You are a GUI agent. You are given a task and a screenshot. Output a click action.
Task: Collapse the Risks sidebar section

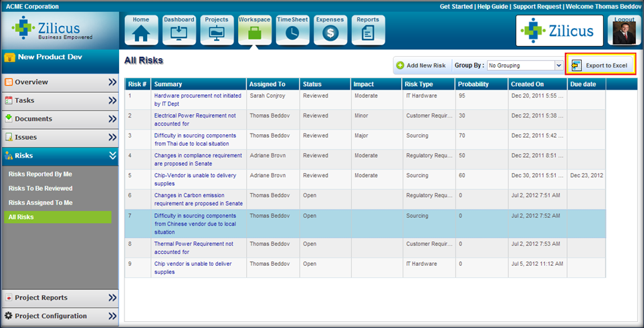(x=112, y=156)
